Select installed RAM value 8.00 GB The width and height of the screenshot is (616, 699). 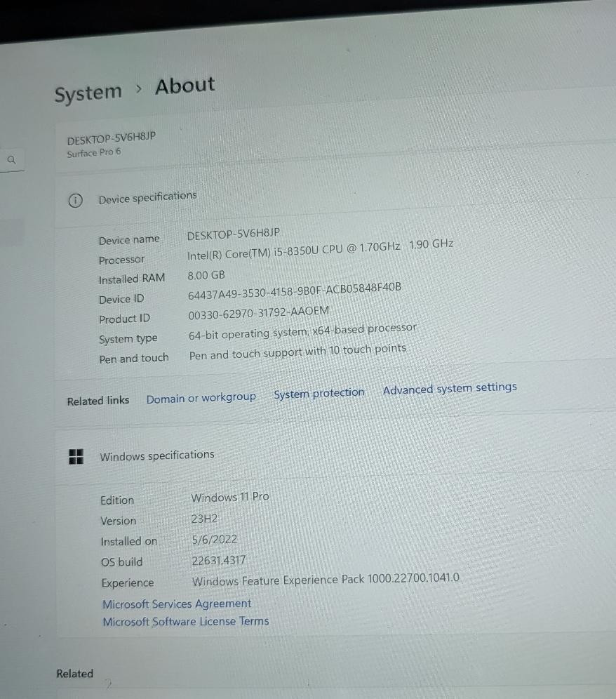[x=206, y=276]
